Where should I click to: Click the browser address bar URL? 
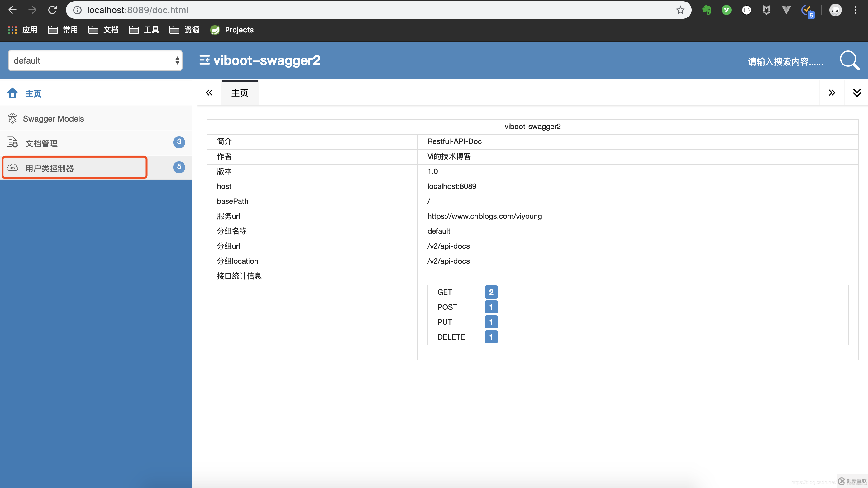click(x=137, y=10)
